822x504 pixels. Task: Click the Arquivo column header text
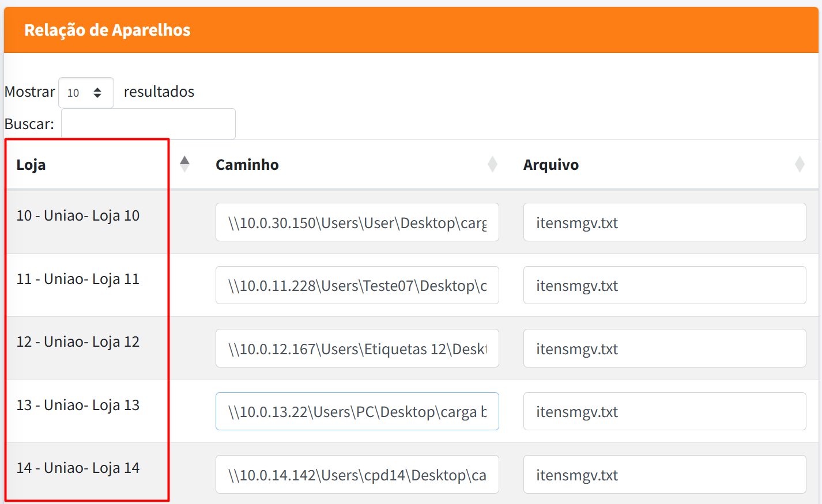point(550,165)
